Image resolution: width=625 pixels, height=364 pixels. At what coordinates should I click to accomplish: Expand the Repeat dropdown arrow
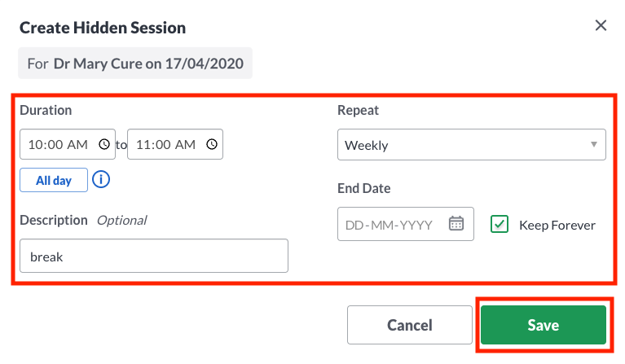pos(594,145)
